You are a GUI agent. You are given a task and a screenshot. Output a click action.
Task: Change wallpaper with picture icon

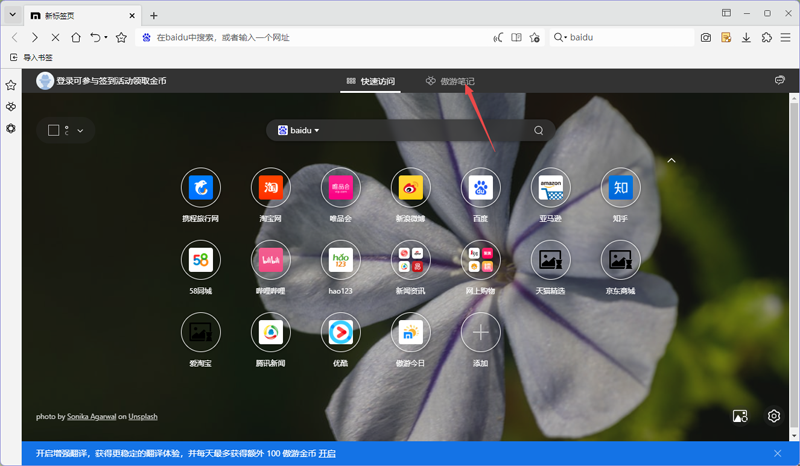tap(740, 416)
